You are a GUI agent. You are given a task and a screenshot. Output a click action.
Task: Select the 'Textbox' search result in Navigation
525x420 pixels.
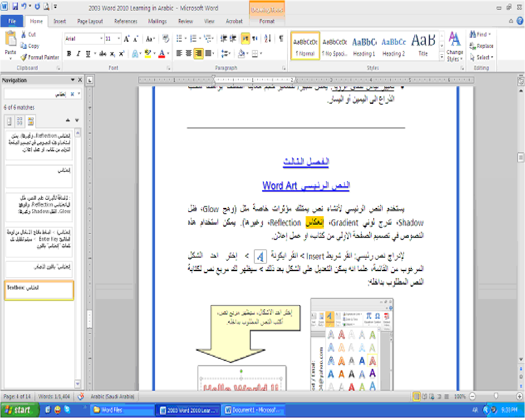[39, 290]
